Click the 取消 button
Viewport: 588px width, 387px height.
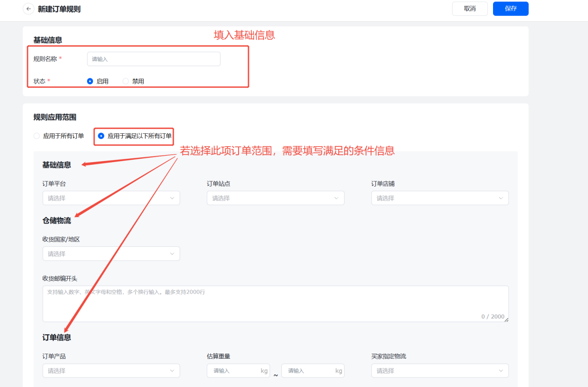(x=470, y=9)
